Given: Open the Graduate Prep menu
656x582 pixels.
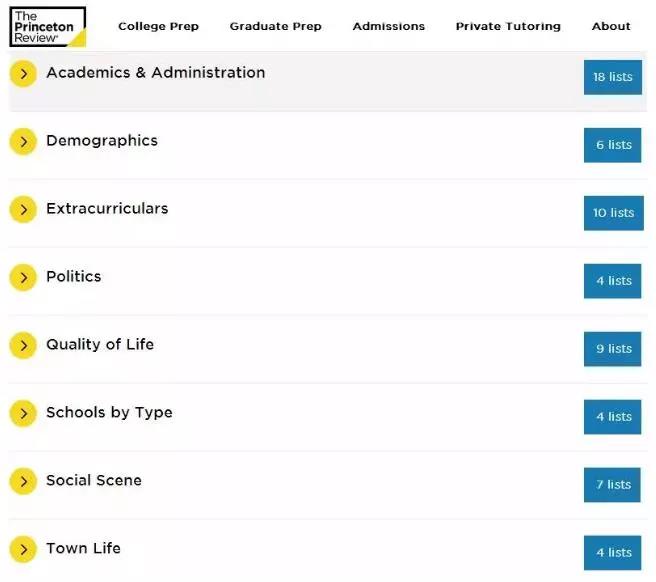Looking at the screenshot, I should coord(275,26).
